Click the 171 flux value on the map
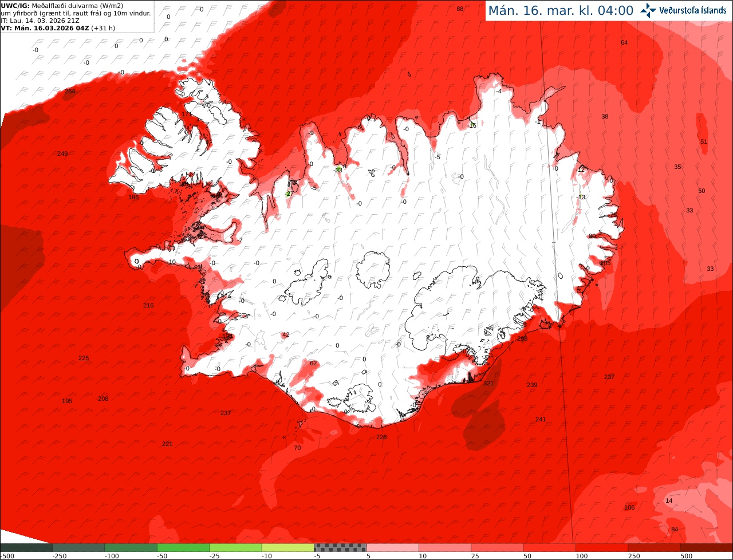 pos(187,115)
